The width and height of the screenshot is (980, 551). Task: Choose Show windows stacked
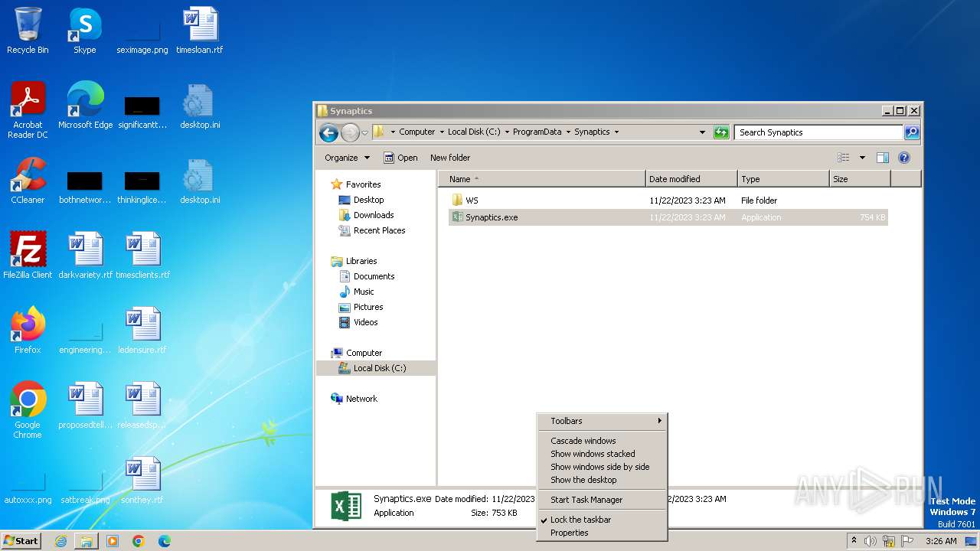(x=602, y=454)
